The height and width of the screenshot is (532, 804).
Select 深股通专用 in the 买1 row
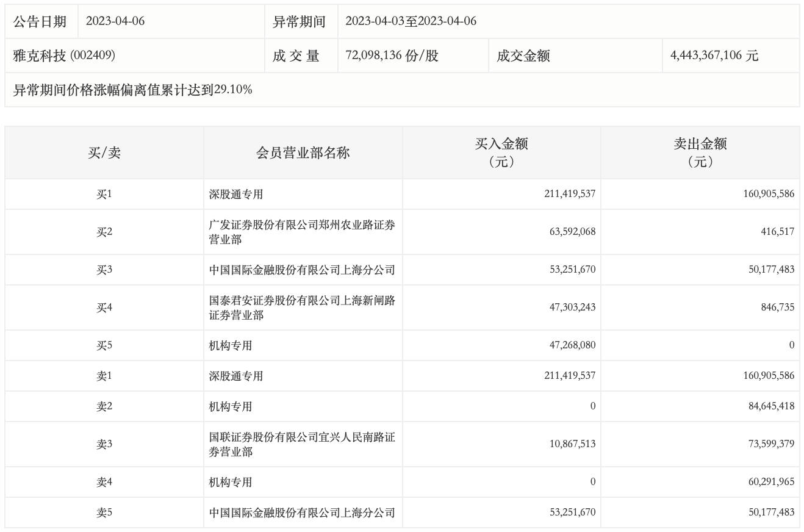pos(236,194)
